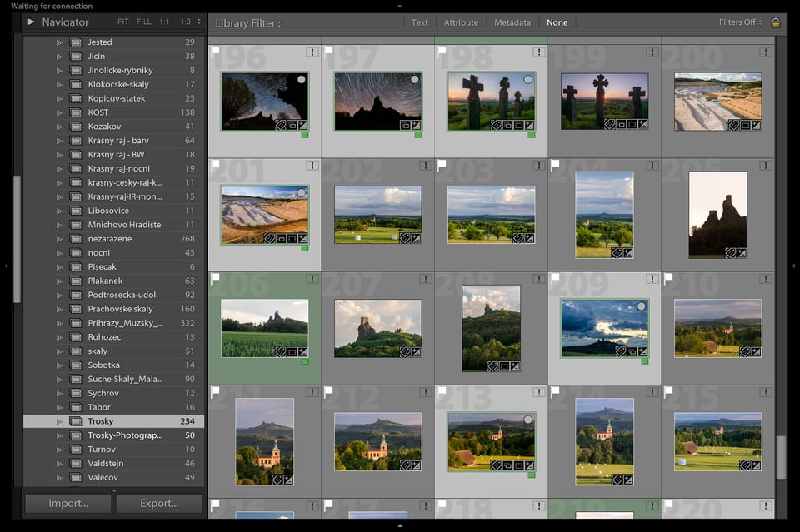Hide the left panel using its edge arrow

[x=6, y=266]
